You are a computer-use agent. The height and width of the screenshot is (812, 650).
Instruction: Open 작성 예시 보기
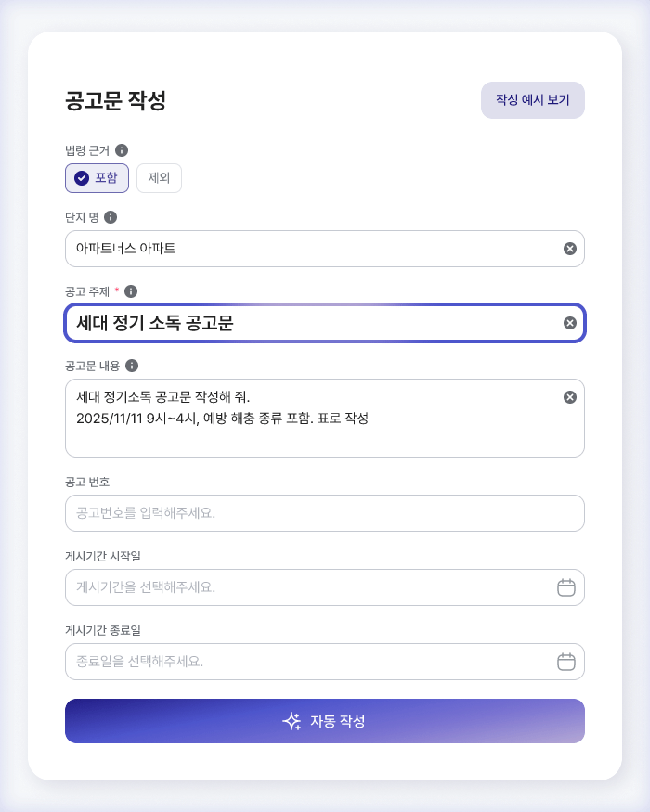pos(533,100)
